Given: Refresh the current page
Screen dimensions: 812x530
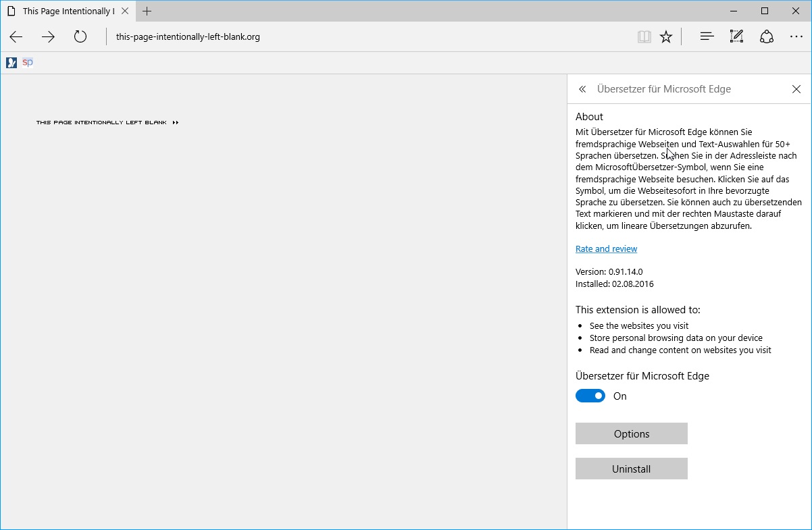Looking at the screenshot, I should (80, 37).
